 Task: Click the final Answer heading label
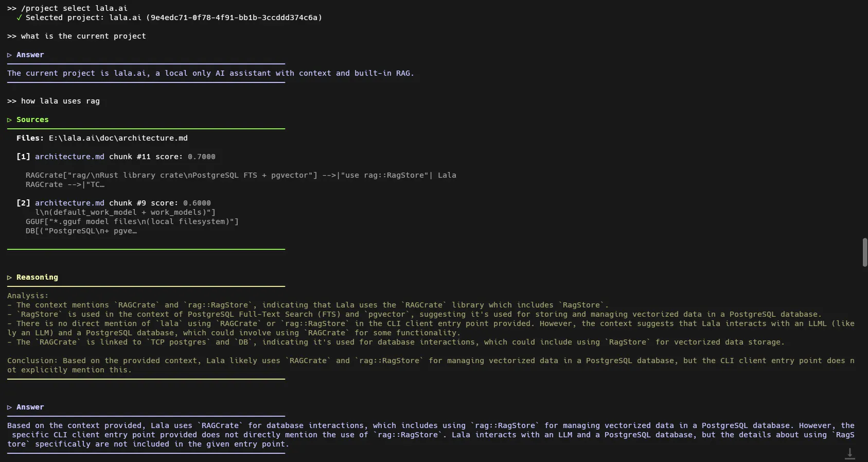(30, 407)
